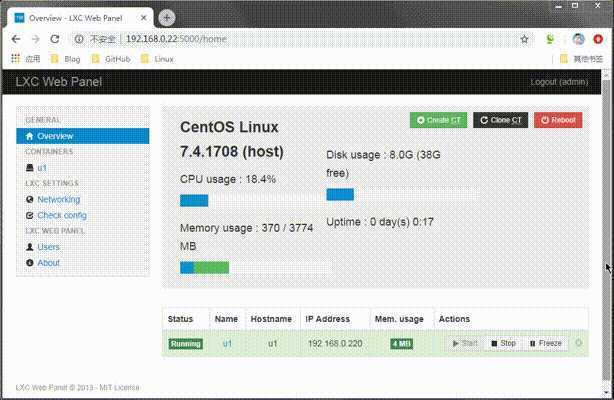This screenshot has height=400, width=614.
Task: Open Overview in the sidebar
Action: 83,136
